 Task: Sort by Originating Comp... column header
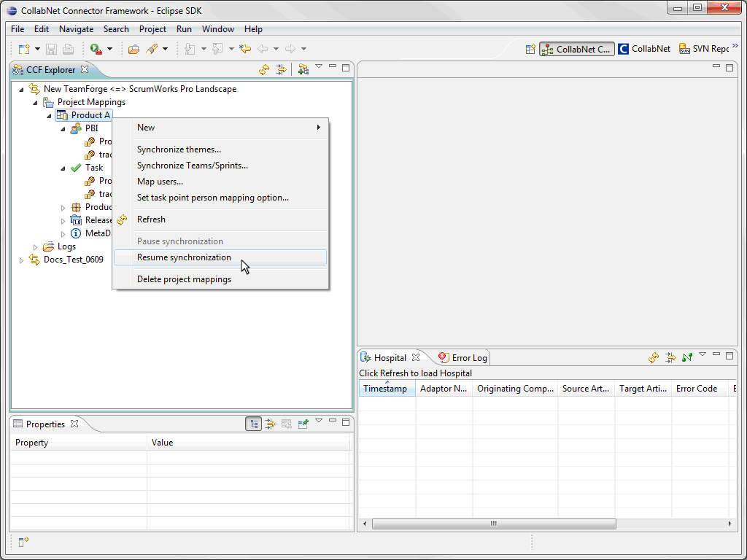click(515, 389)
